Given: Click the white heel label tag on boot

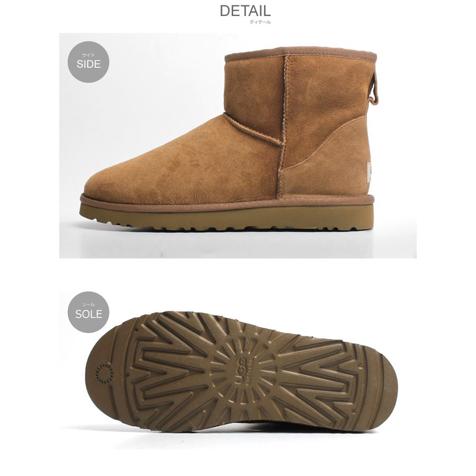Looking at the screenshot, I should tap(370, 172).
